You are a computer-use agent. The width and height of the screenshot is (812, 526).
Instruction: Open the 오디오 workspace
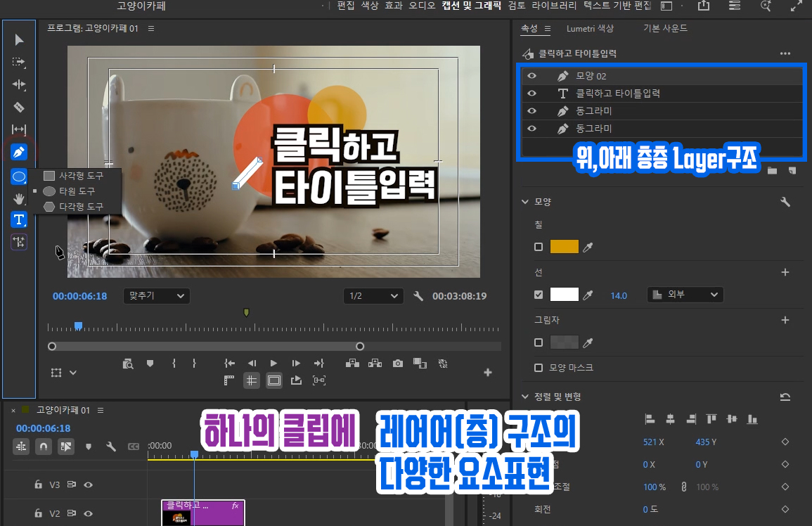pos(422,6)
